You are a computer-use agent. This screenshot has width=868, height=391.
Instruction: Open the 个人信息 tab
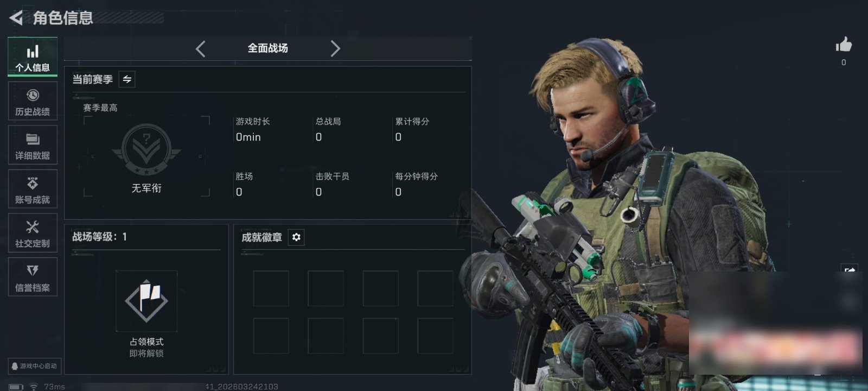[33, 57]
